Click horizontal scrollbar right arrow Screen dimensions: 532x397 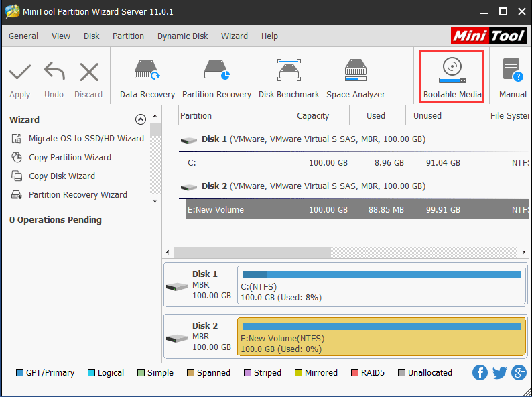click(524, 252)
